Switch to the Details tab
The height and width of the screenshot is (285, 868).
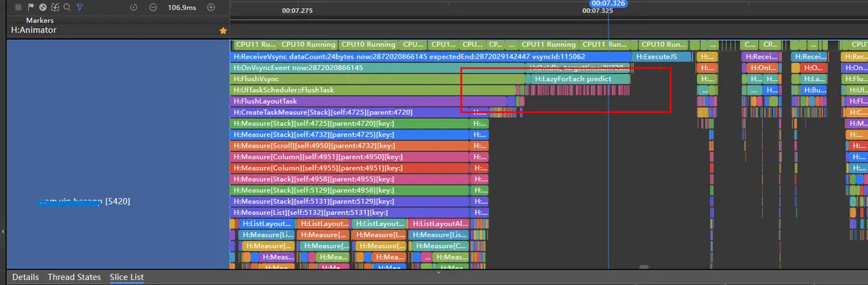coord(25,277)
